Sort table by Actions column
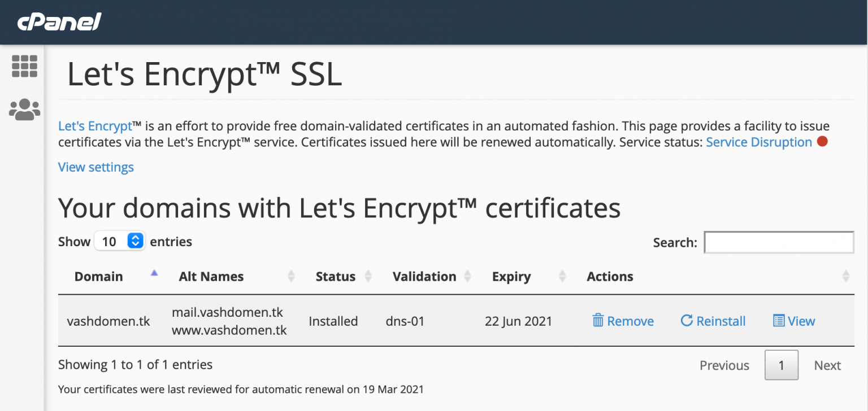 click(845, 276)
